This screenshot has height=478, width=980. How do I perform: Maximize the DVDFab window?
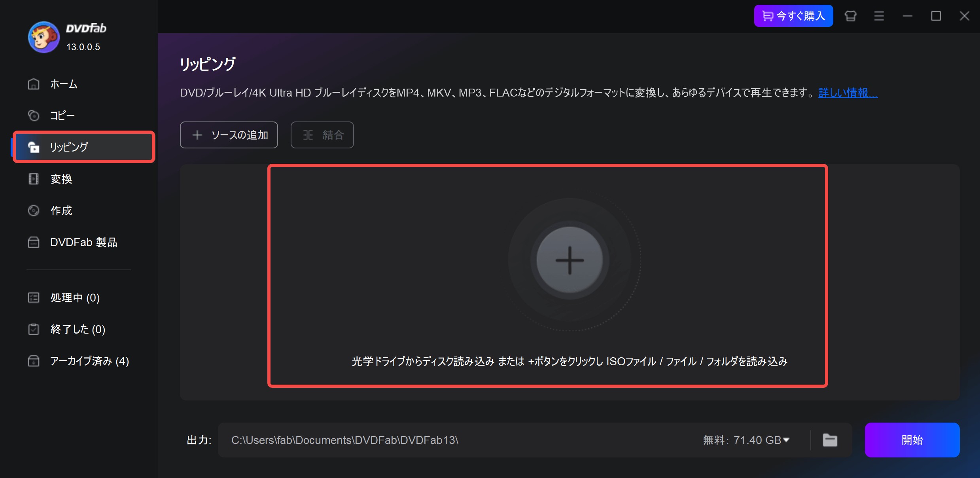[936, 16]
